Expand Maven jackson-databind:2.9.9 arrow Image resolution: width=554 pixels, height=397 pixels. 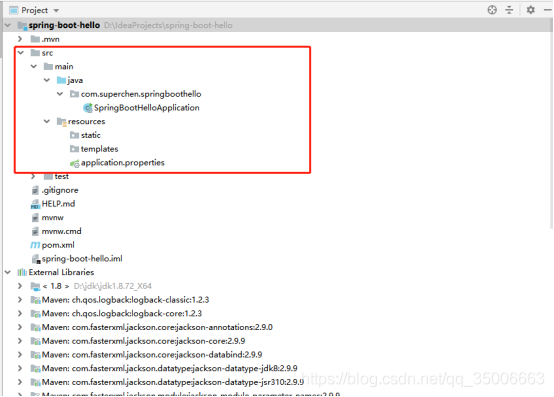(20, 354)
